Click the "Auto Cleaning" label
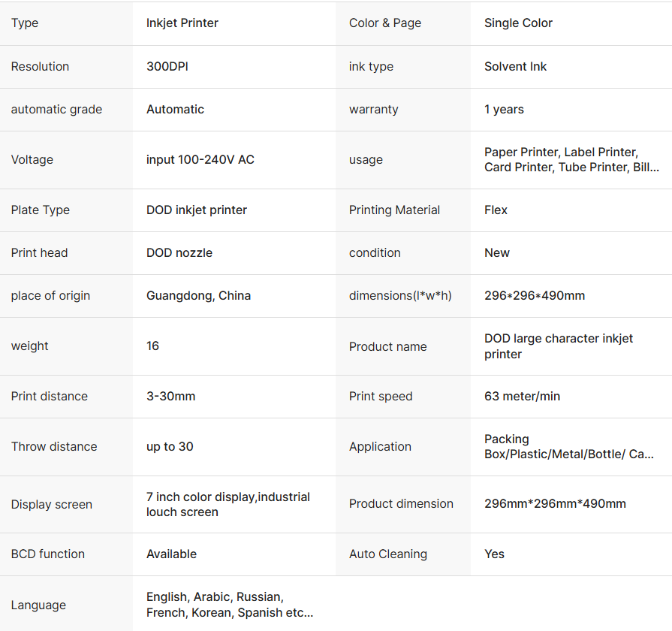Viewport: 672px width, 631px height. (x=388, y=554)
